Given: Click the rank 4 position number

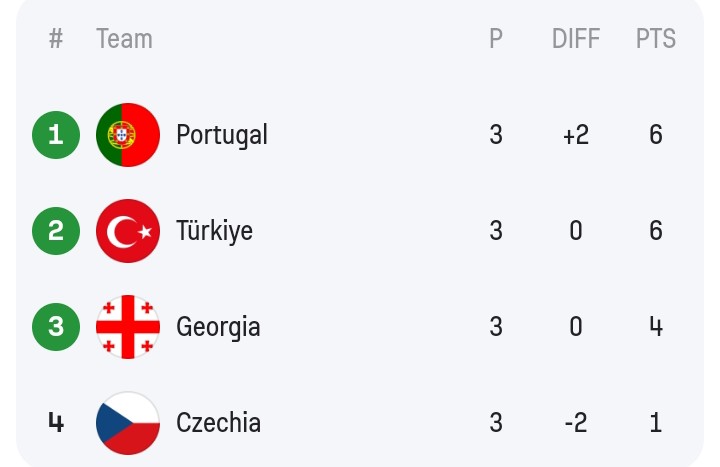Looking at the screenshot, I should click(x=56, y=422).
